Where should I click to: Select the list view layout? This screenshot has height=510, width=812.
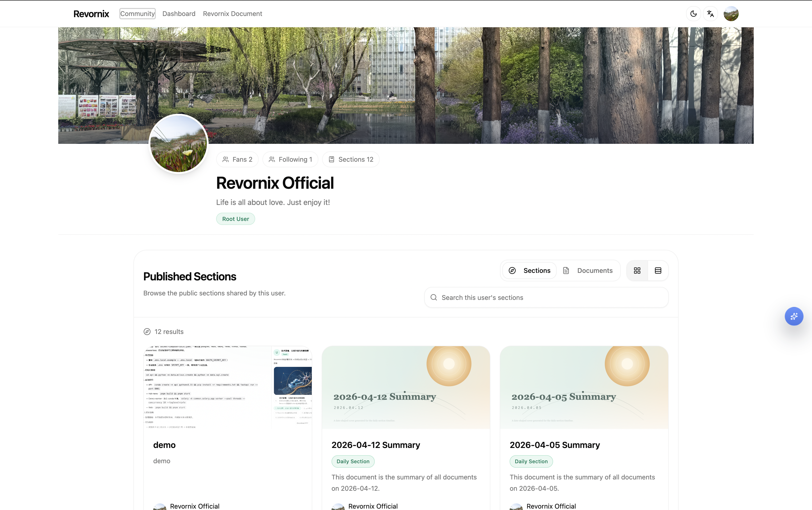click(x=658, y=271)
